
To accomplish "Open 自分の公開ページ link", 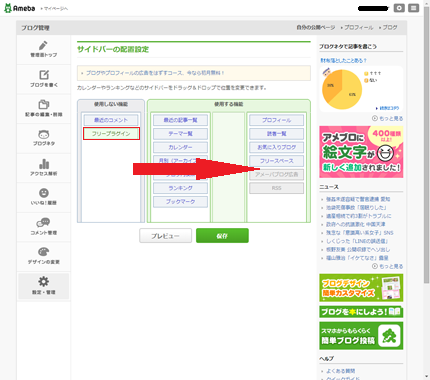I will (316, 27).
